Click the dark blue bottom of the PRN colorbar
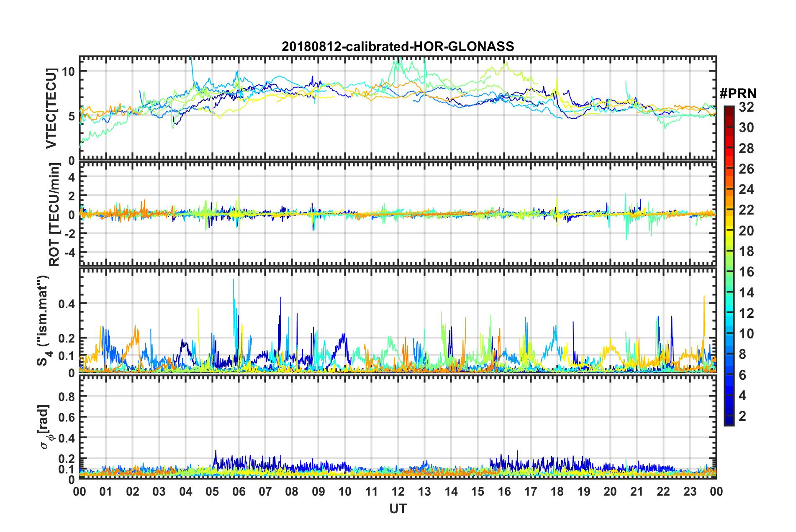This screenshot has width=796, height=532. tap(729, 422)
